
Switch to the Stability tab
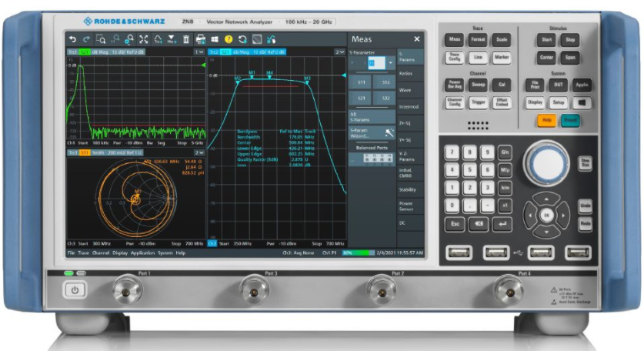click(410, 190)
